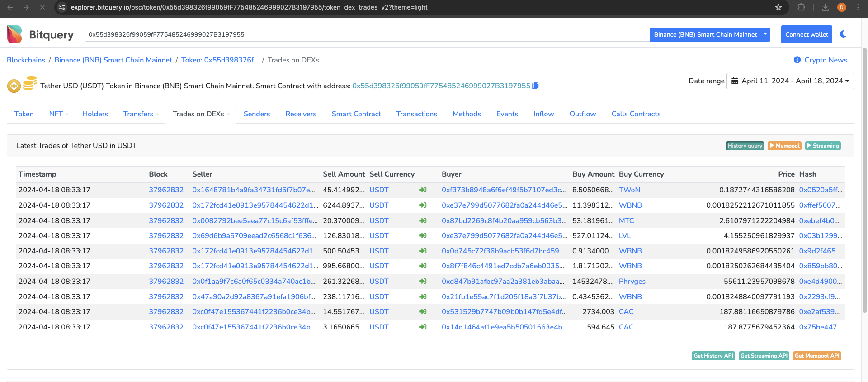Click the USDT token coin icon
This screenshot has width=868, height=382.
(29, 83)
